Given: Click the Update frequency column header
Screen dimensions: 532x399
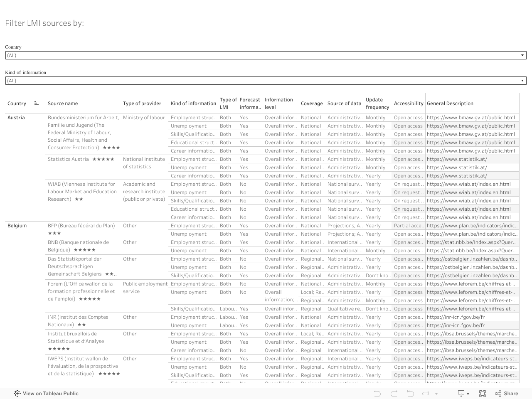Looking at the screenshot, I should (x=377, y=103).
